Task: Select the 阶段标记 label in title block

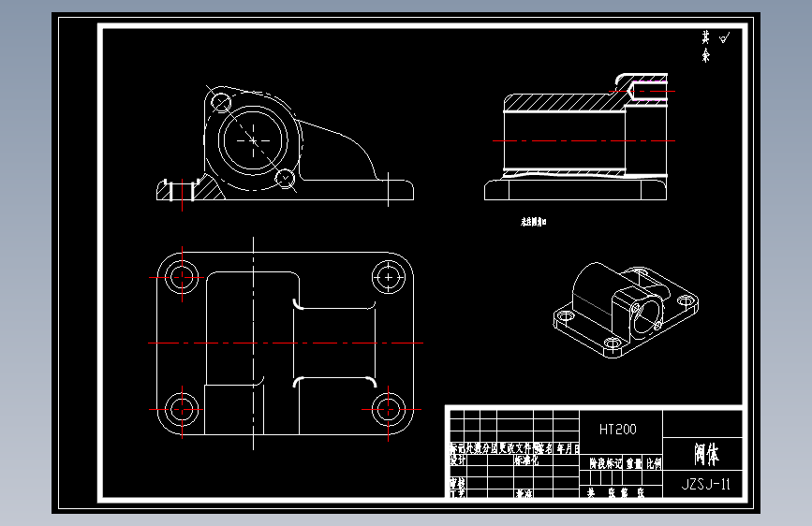Action: click(606, 463)
